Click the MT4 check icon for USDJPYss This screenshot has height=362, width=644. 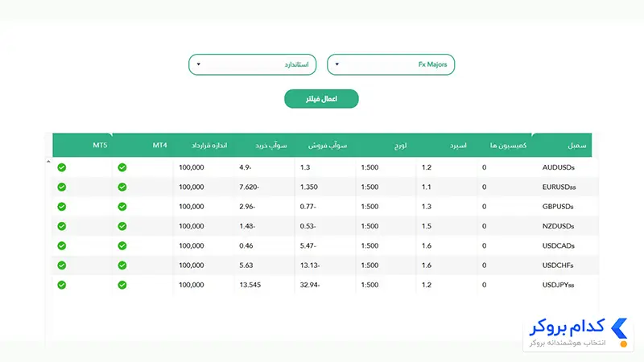(122, 285)
